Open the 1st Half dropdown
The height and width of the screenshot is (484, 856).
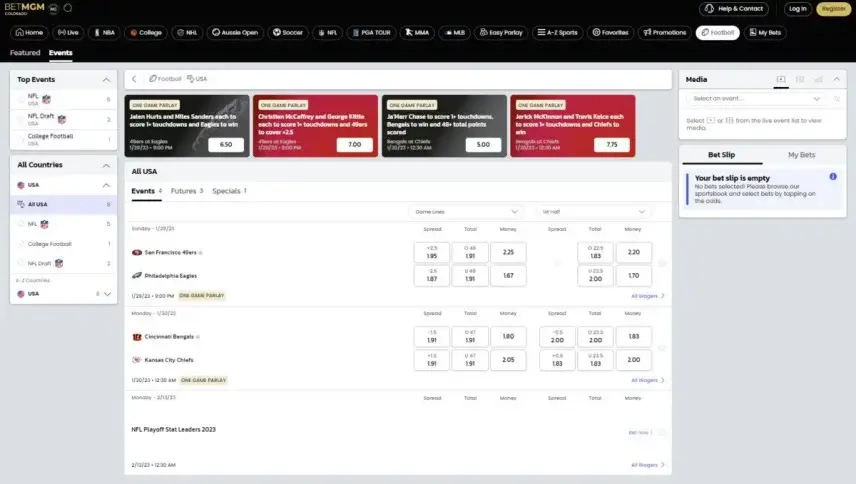[x=593, y=212]
